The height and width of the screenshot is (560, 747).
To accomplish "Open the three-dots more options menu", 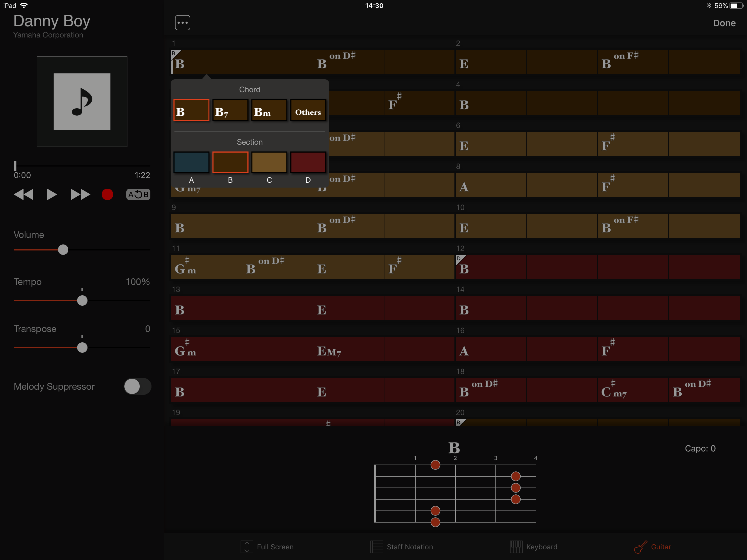I will point(182,23).
